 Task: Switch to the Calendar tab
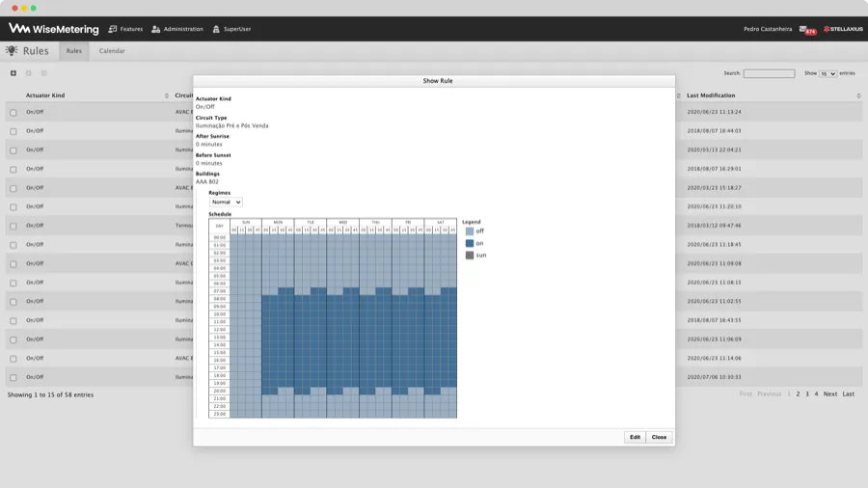[x=112, y=51]
